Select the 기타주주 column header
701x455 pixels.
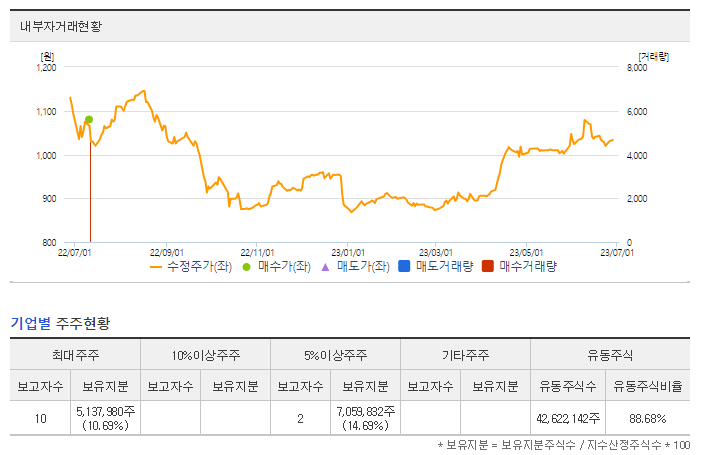point(465,355)
